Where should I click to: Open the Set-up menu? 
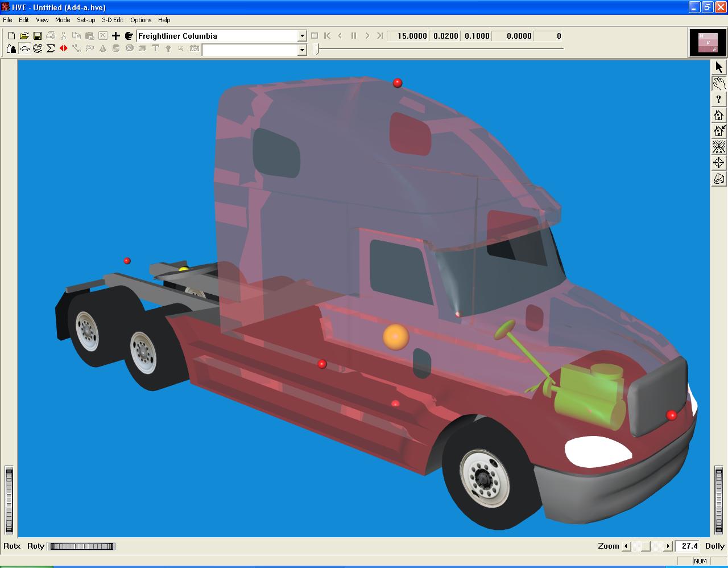86,20
